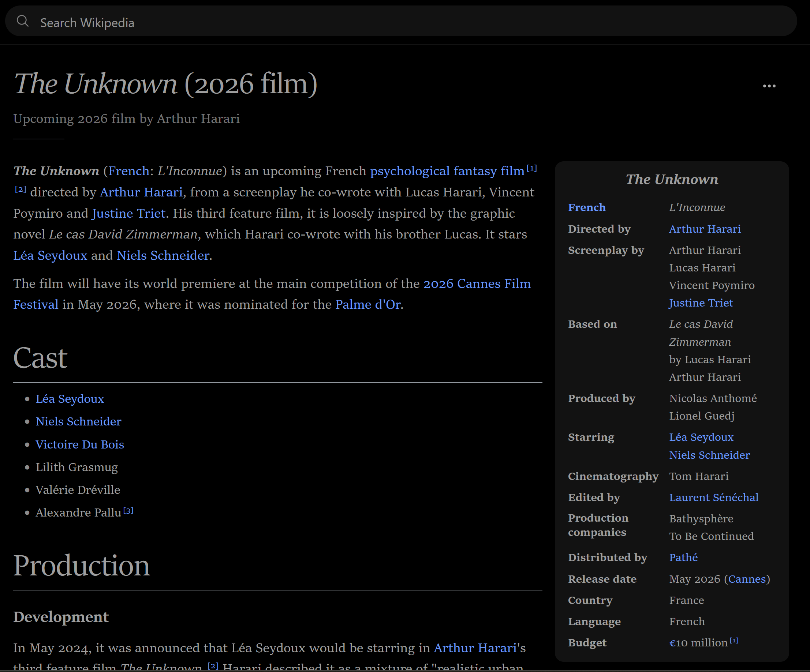Follow the Justine Triet link in intro
Viewport: 810px width, 672px height.
tap(128, 213)
